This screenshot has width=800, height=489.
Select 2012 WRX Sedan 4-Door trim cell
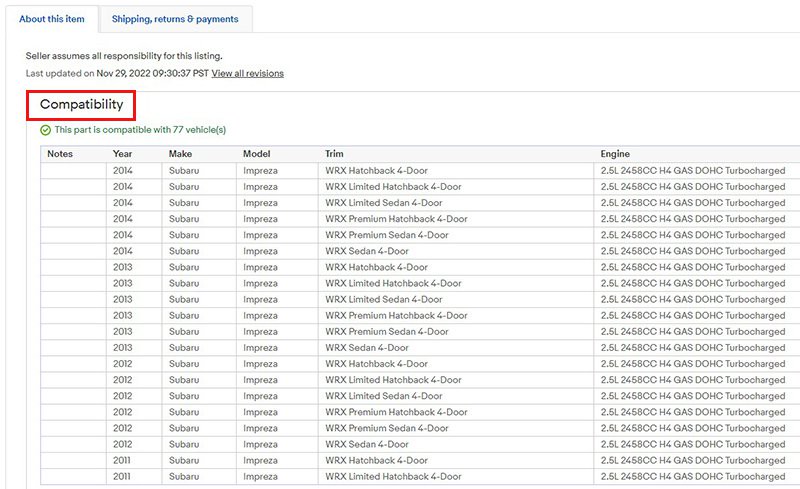[x=456, y=444]
